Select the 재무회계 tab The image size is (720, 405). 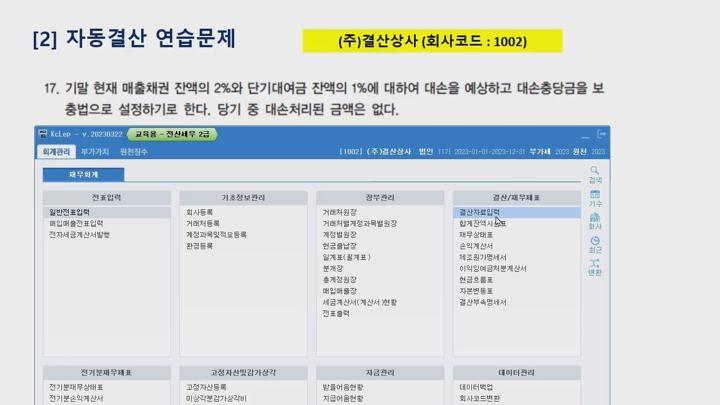83,174
